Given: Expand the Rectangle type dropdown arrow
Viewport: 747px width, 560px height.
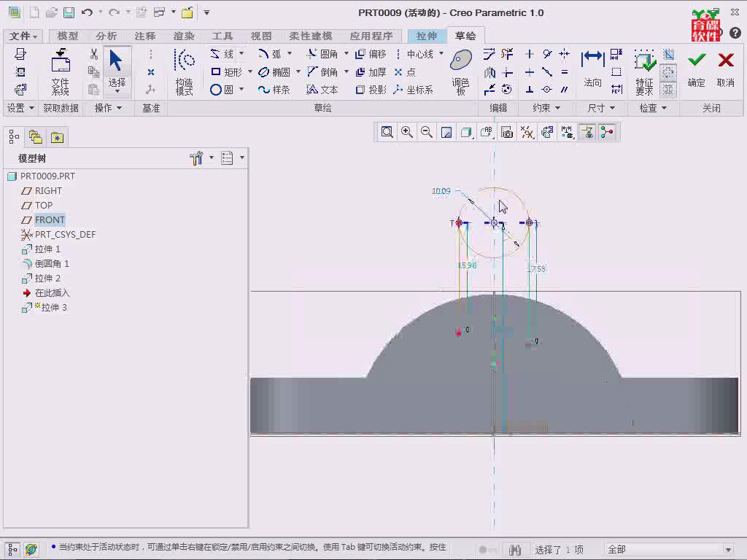Looking at the screenshot, I should pos(250,72).
